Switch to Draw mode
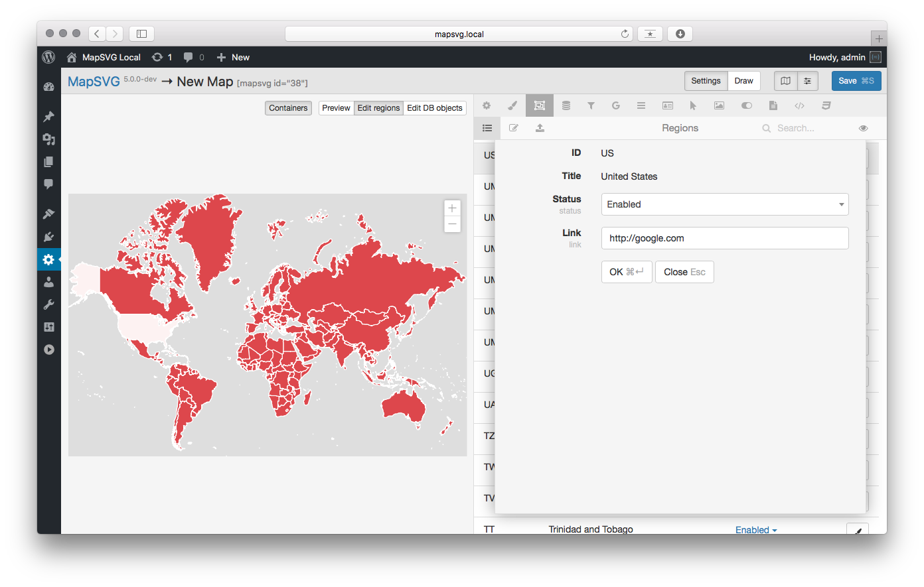Image resolution: width=924 pixels, height=587 pixels. pos(743,81)
